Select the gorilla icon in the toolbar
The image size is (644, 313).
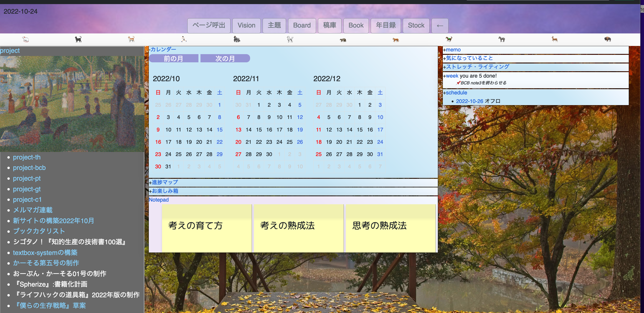tap(237, 39)
